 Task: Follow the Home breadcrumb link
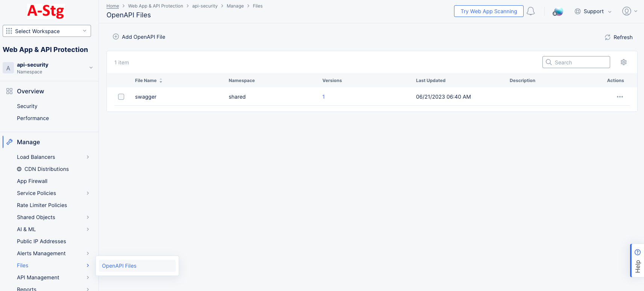(x=112, y=6)
